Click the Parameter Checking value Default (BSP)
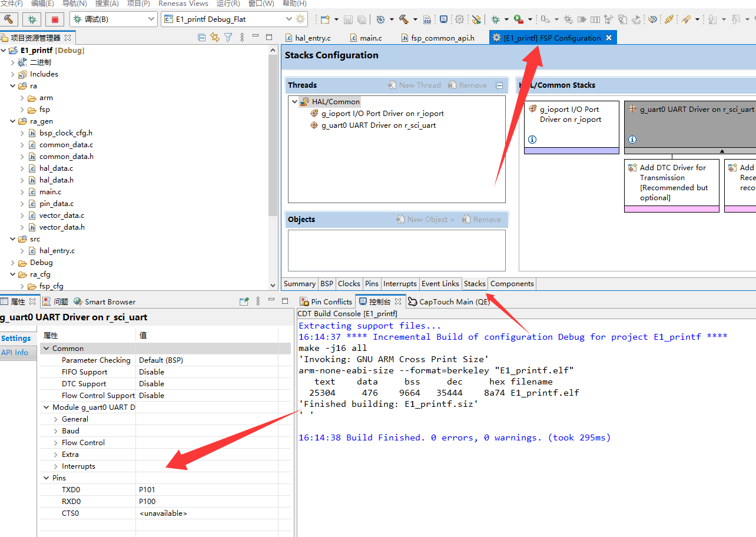 (161, 360)
